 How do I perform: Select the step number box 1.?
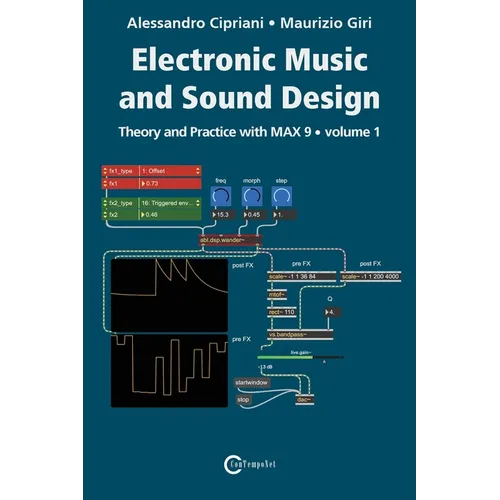coord(284,215)
